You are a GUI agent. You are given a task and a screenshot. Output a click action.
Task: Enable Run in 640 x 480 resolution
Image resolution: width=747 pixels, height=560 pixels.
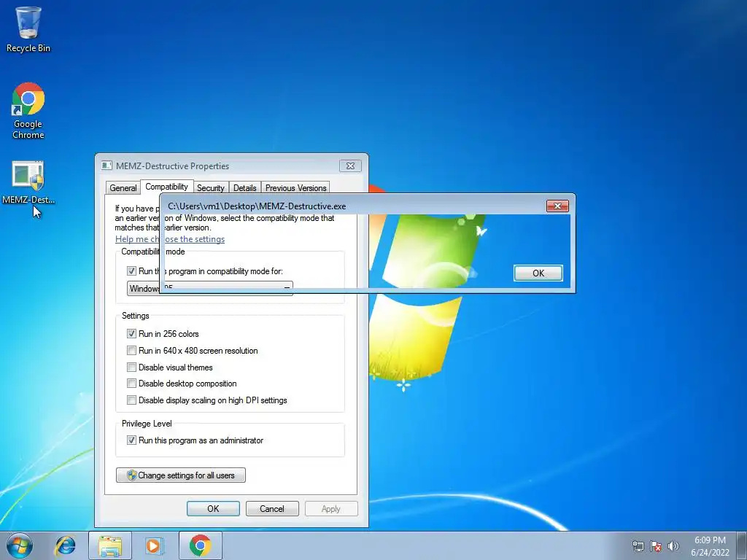click(x=131, y=351)
